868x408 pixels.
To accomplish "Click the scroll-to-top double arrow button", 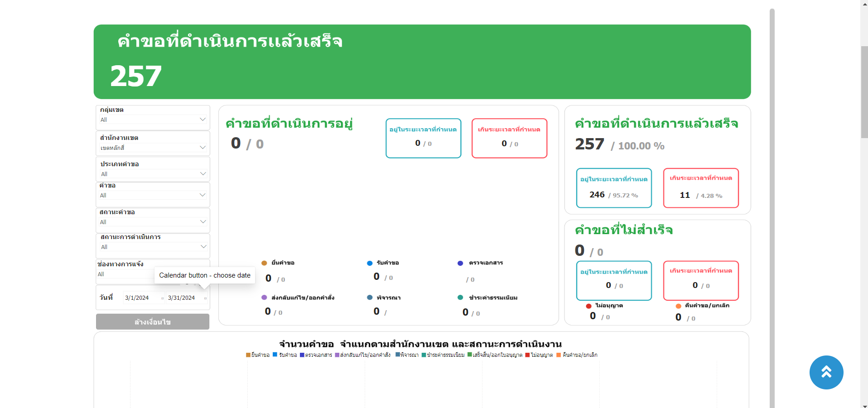I will [826, 372].
